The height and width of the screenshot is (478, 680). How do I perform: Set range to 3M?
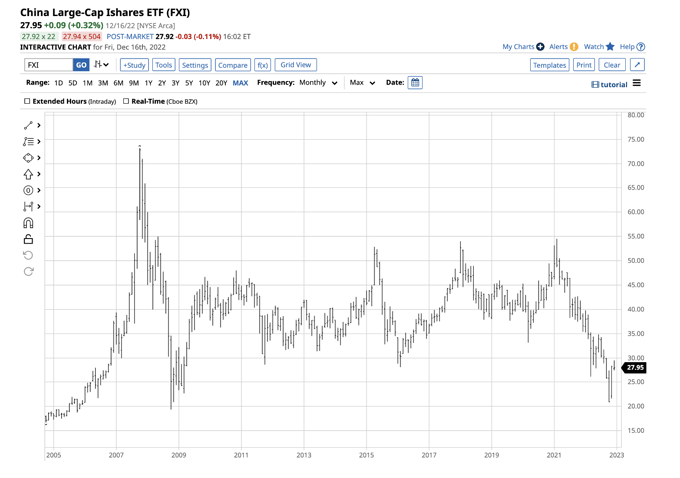[x=103, y=83]
